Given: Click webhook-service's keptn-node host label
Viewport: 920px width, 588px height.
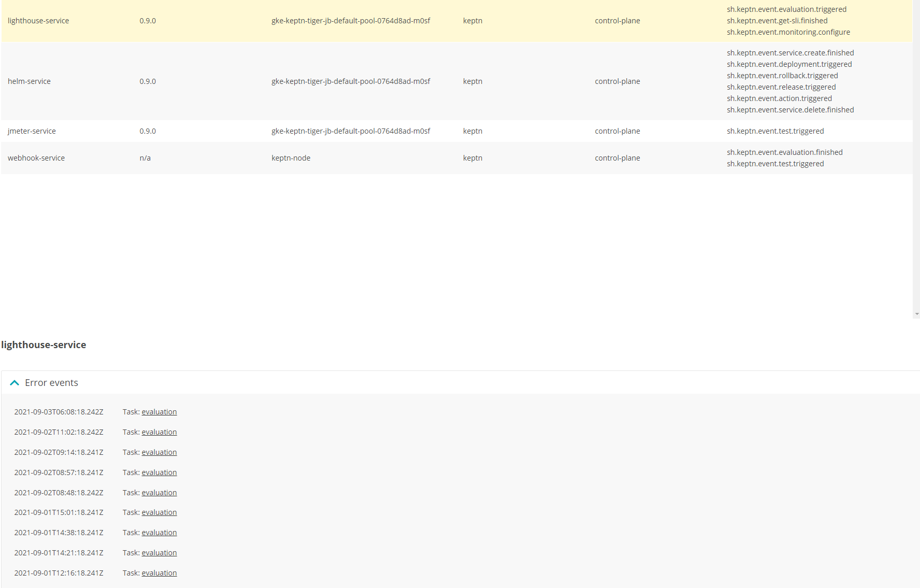Looking at the screenshot, I should tap(291, 157).
